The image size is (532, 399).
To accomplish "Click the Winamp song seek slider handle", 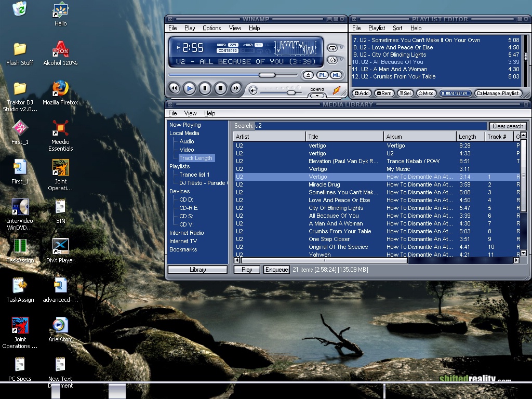I will 267,75.
